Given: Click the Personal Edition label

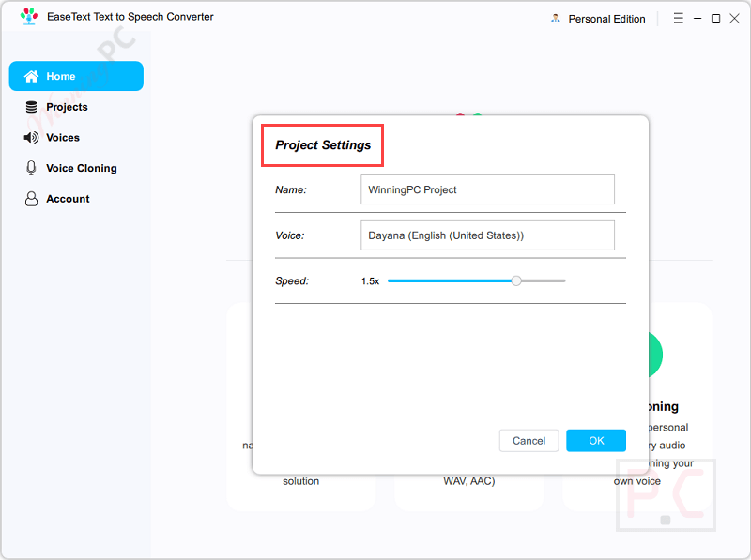Looking at the screenshot, I should [x=606, y=19].
